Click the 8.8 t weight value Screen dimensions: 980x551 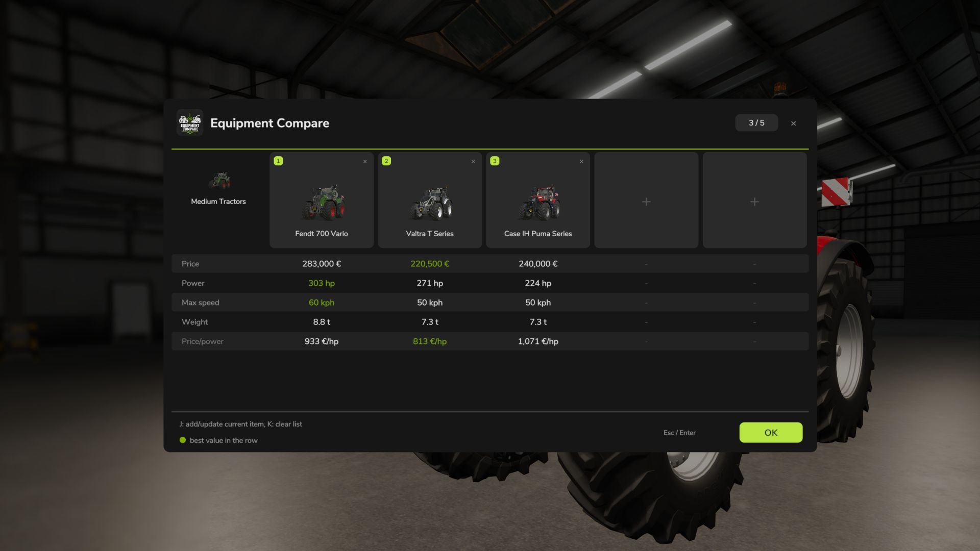click(x=322, y=322)
